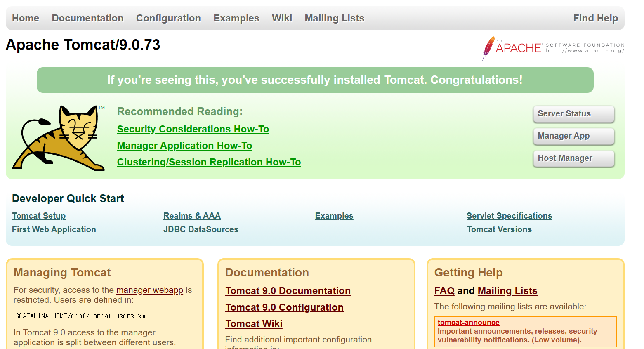The height and width of the screenshot is (349, 644).
Task: Open Mailing Lists in the navigation bar
Action: tap(335, 18)
